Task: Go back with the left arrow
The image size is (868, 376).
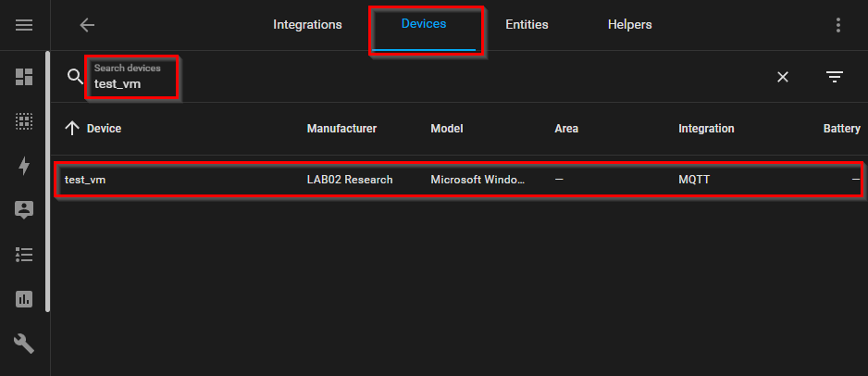Action: [x=87, y=25]
